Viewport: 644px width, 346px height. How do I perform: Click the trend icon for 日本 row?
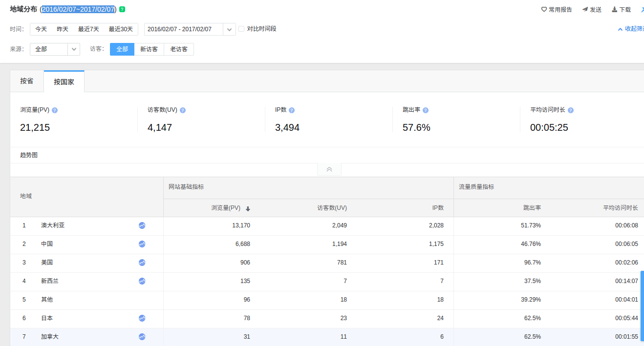click(142, 318)
